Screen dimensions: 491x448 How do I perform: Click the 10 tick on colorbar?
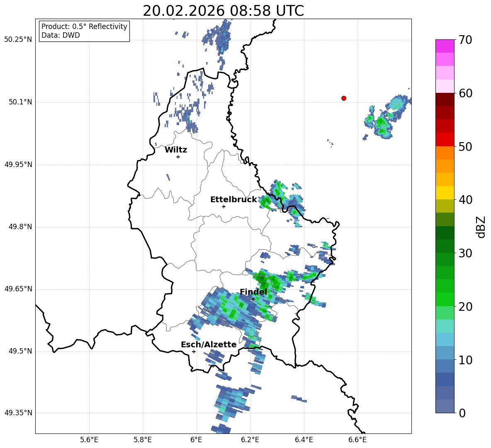pos(465,360)
